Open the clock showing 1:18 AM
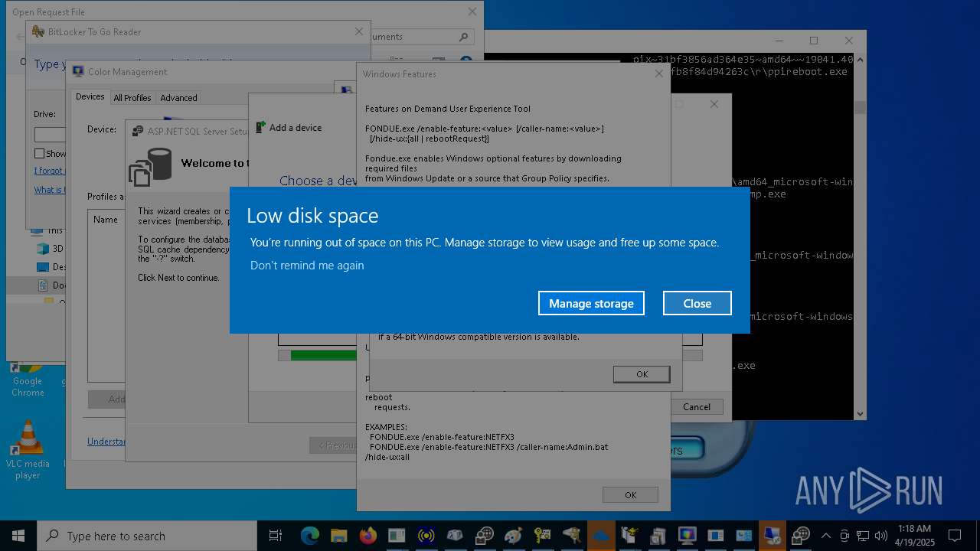Screen dimensions: 980x551 pyautogui.click(x=914, y=536)
